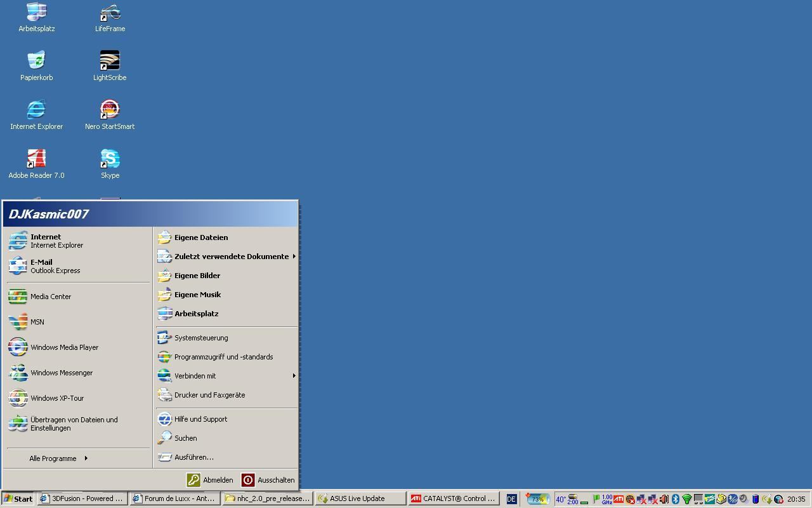This screenshot has height=508, width=812.
Task: Open Windows Messenger in Start menu
Action: pos(78,373)
